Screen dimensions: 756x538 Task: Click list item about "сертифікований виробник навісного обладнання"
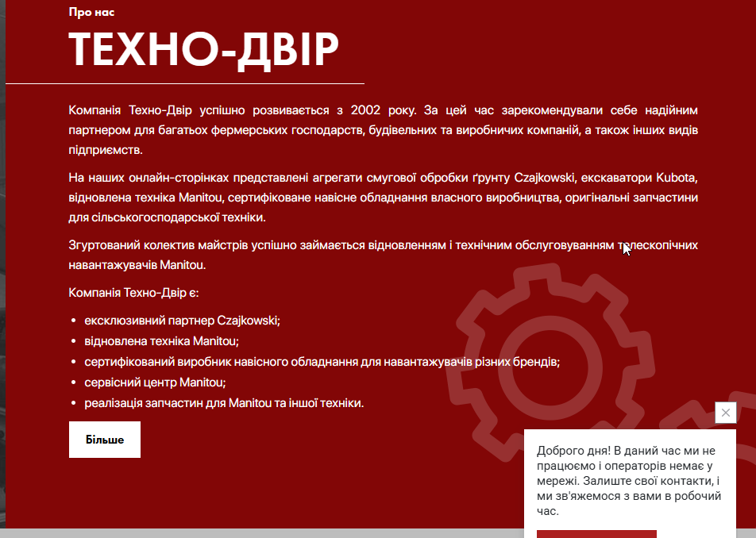tap(322, 362)
